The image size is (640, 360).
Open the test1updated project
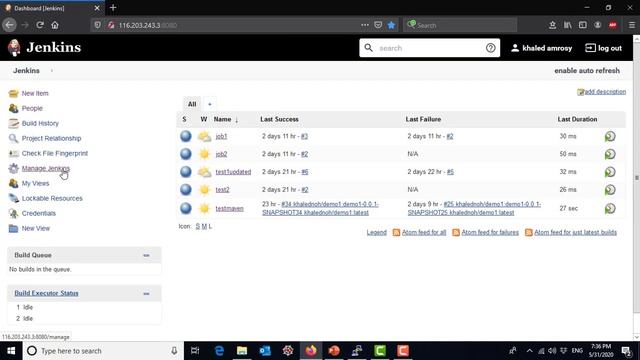[233, 172]
